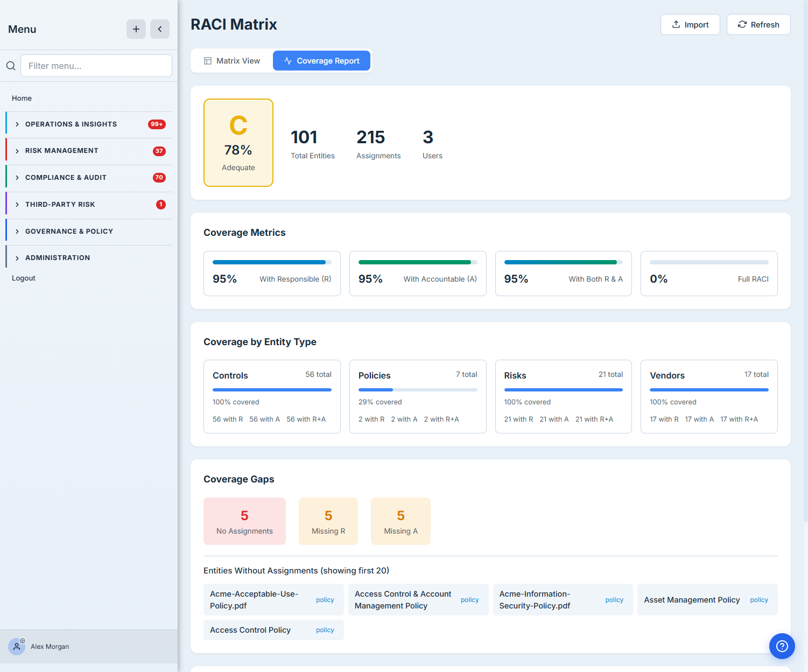The width and height of the screenshot is (808, 672).
Task: Click the With Accountable (A) progress bar
Action: click(x=418, y=262)
